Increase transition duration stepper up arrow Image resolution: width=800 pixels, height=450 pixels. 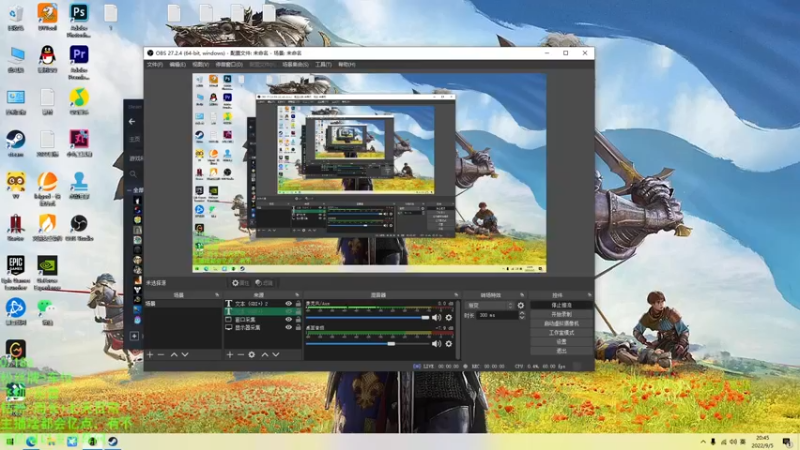pyautogui.click(x=521, y=313)
